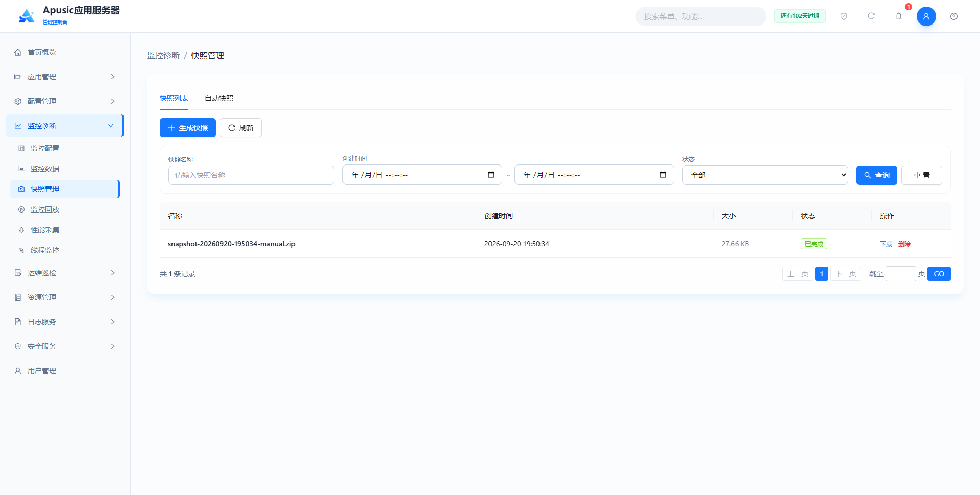Open 线程监控 in the sidebar
The width and height of the screenshot is (980, 495).
(x=65, y=250)
